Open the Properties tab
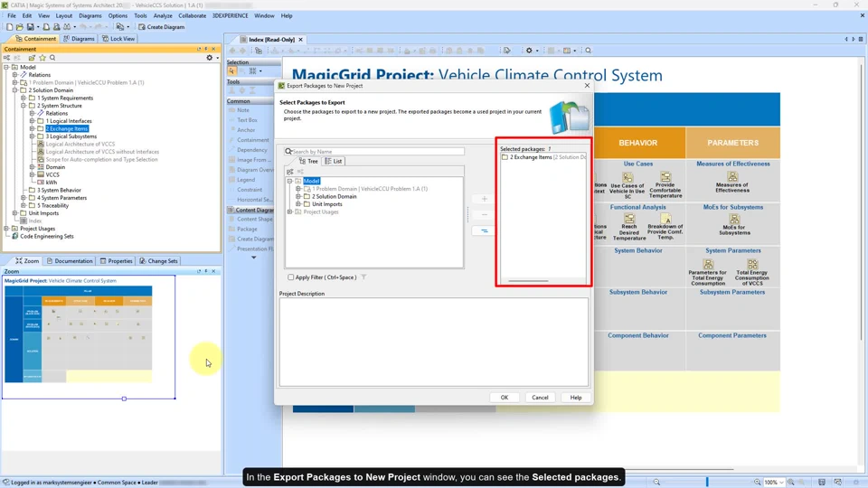868x488 pixels. pos(117,260)
